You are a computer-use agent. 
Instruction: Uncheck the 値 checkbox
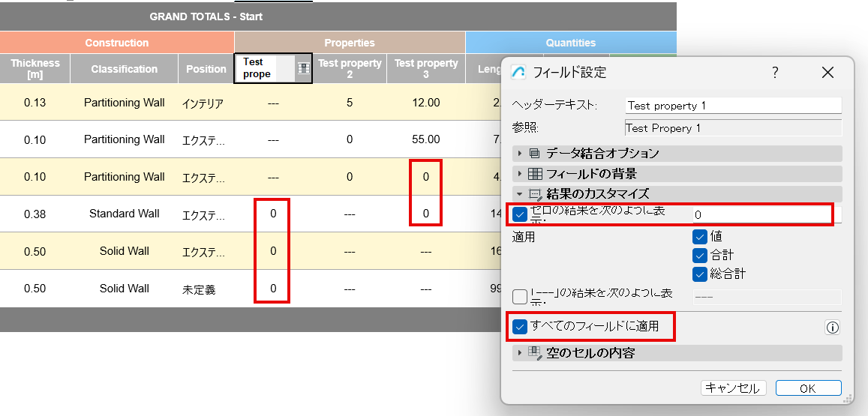click(700, 237)
